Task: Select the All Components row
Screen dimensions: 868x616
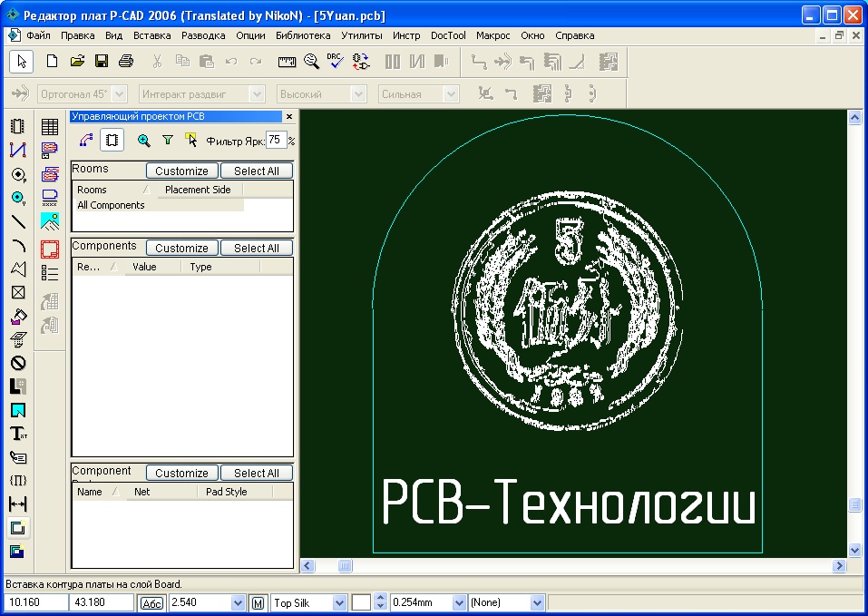Action: click(x=158, y=205)
